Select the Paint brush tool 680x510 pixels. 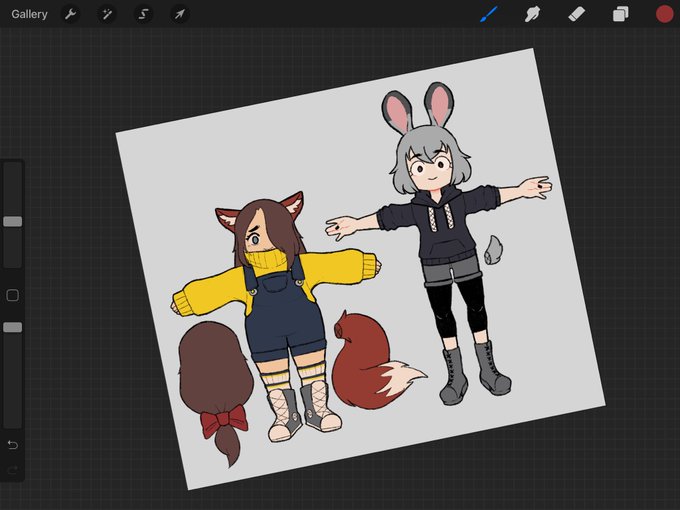(x=489, y=14)
